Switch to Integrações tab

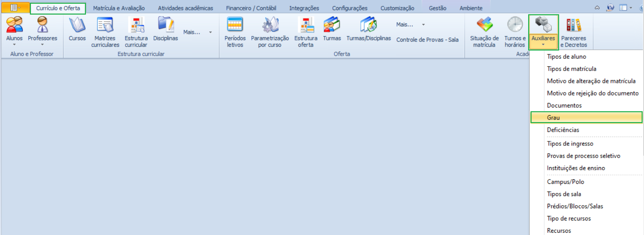pyautogui.click(x=304, y=8)
